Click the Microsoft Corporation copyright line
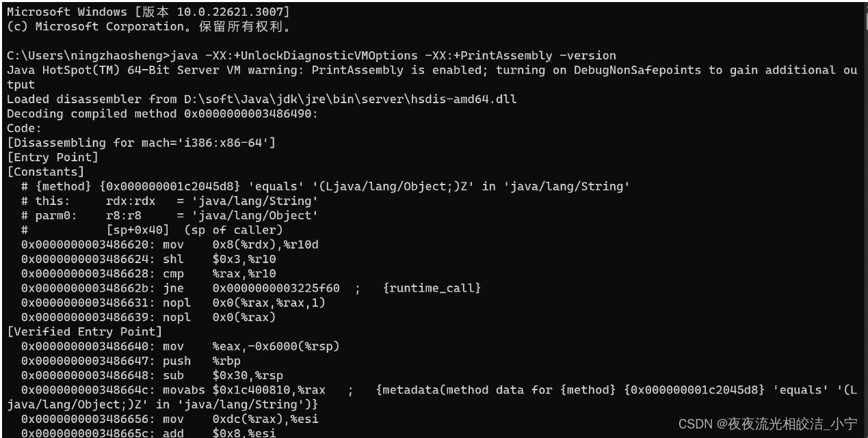This screenshot has width=868, height=438. tap(149, 27)
